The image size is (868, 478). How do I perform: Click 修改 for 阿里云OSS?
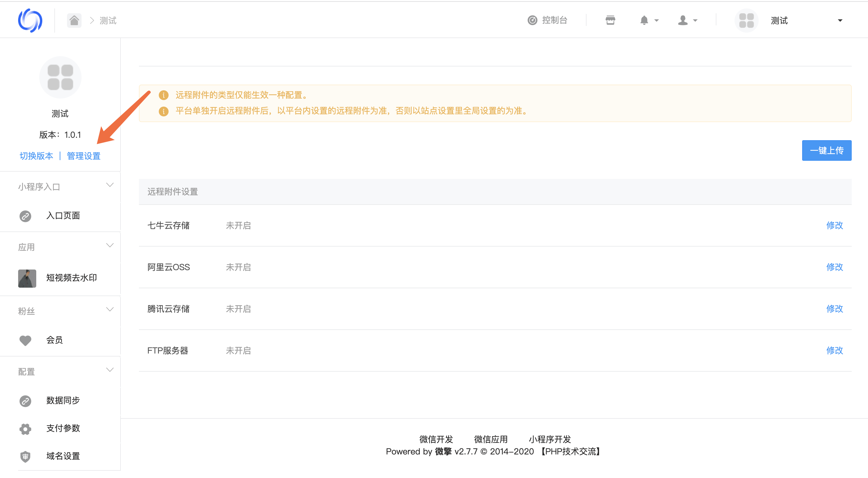834,267
